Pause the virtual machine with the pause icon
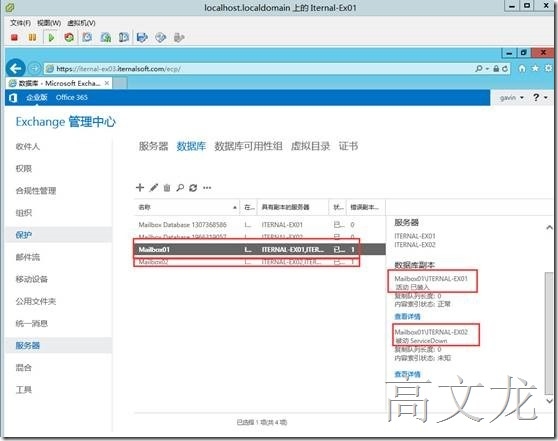 pyautogui.click(x=32, y=37)
